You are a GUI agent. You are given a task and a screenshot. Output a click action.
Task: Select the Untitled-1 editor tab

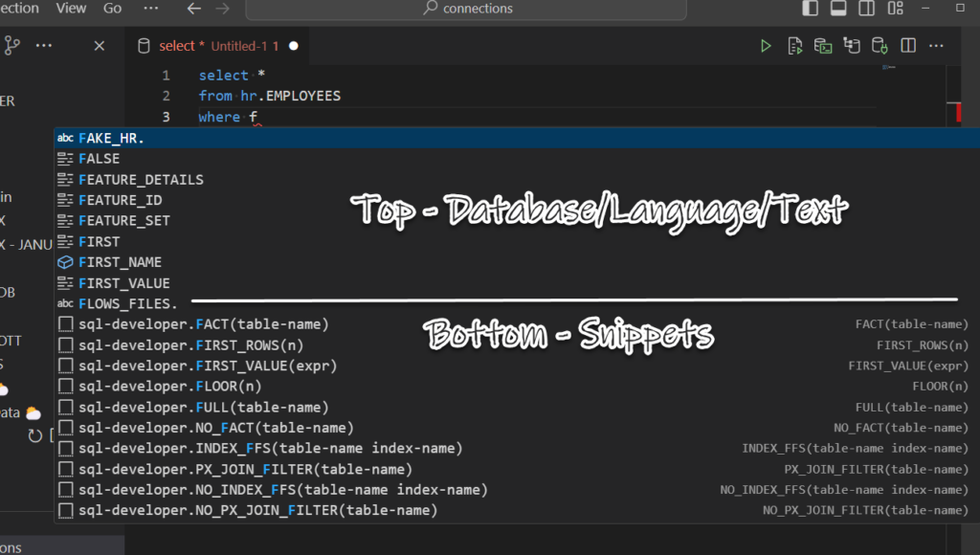[217, 46]
